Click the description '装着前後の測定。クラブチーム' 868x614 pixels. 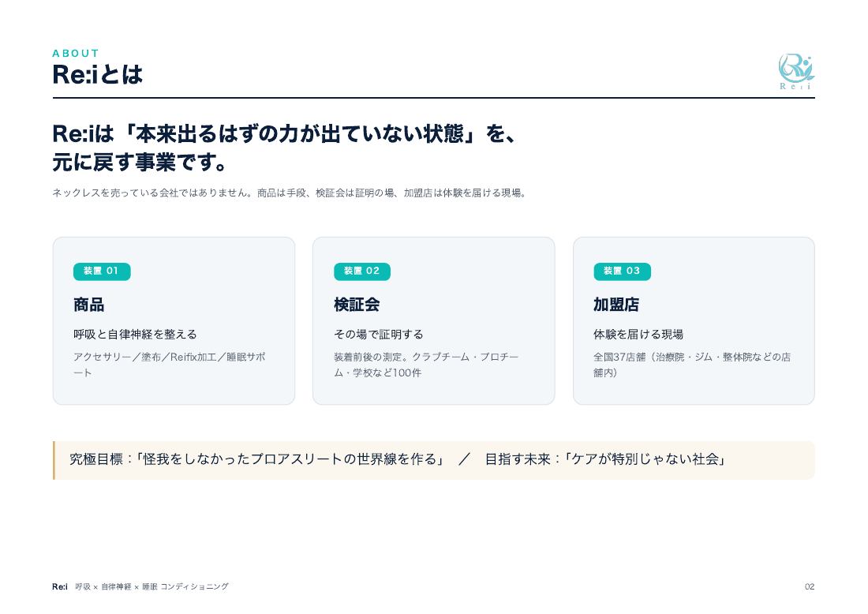click(426, 365)
